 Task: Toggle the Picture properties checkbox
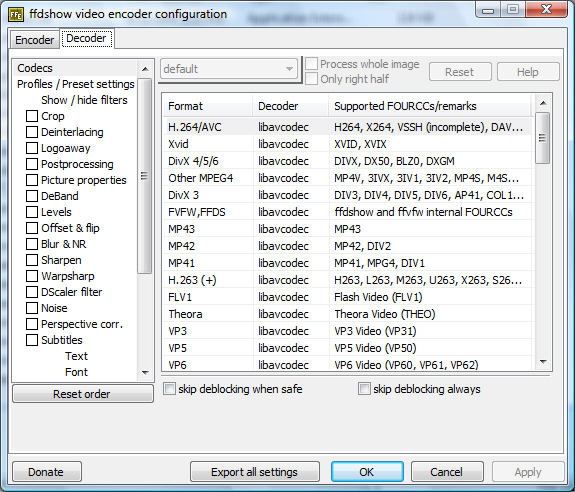tap(32, 180)
